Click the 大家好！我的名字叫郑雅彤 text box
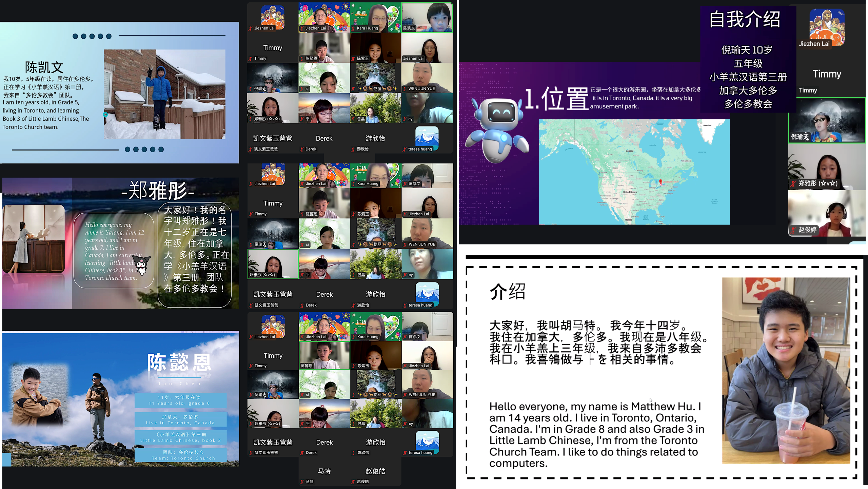868x489 pixels. 195,255
